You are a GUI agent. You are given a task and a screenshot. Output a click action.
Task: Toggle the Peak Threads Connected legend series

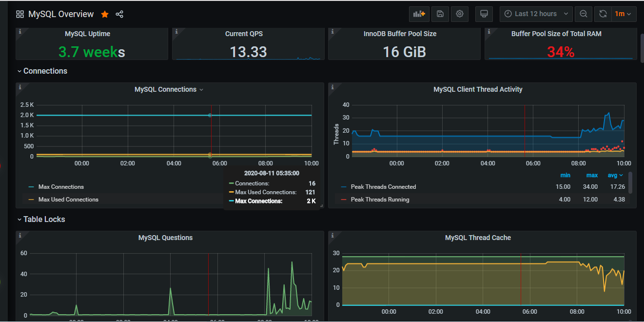pyautogui.click(x=383, y=187)
